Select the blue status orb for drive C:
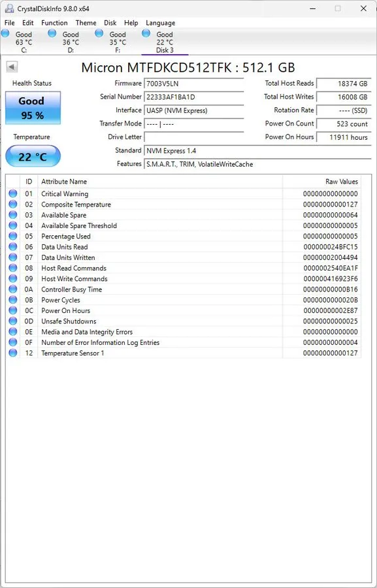The height and width of the screenshot is (588, 377). pyautogui.click(x=5, y=33)
